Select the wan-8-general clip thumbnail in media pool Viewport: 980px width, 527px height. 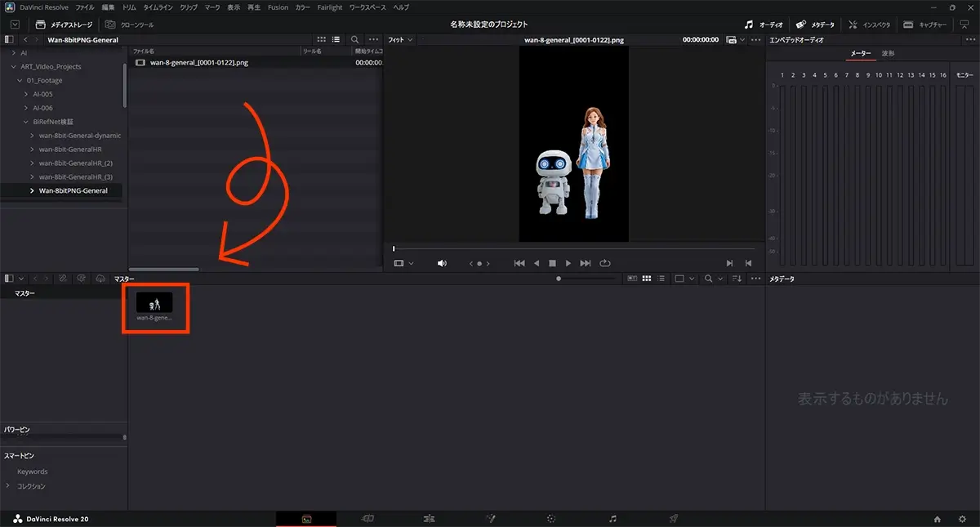pyautogui.click(x=154, y=306)
